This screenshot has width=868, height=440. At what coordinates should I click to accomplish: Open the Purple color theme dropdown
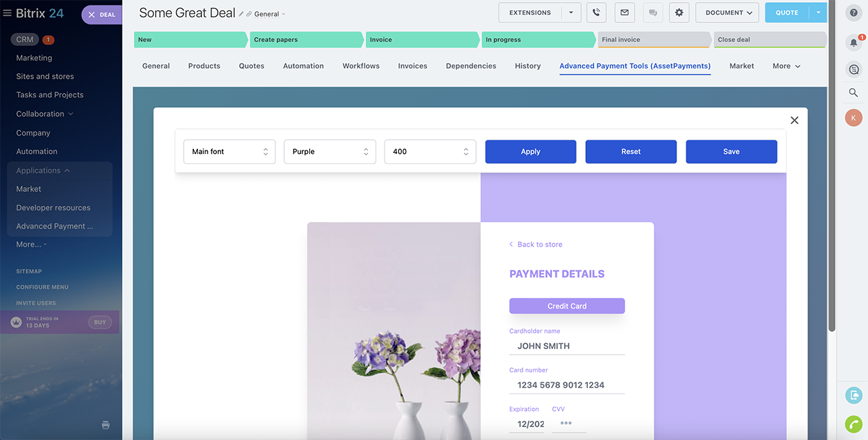click(330, 152)
